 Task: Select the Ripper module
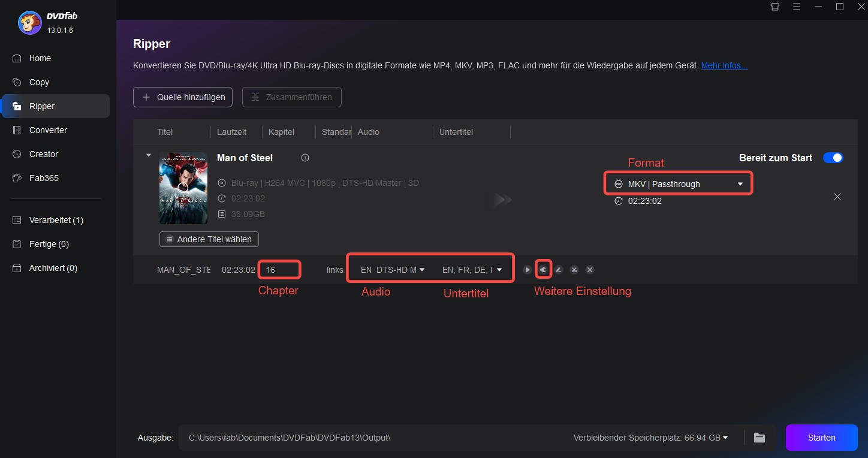pyautogui.click(x=55, y=106)
